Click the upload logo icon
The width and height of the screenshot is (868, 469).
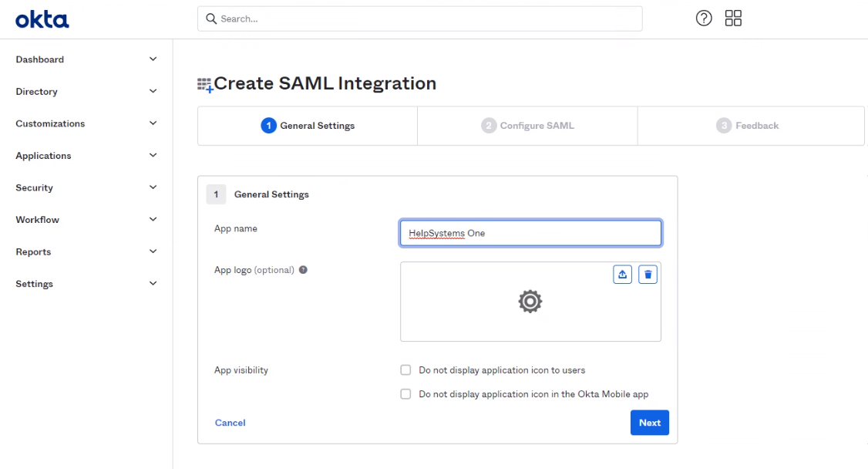click(x=622, y=274)
